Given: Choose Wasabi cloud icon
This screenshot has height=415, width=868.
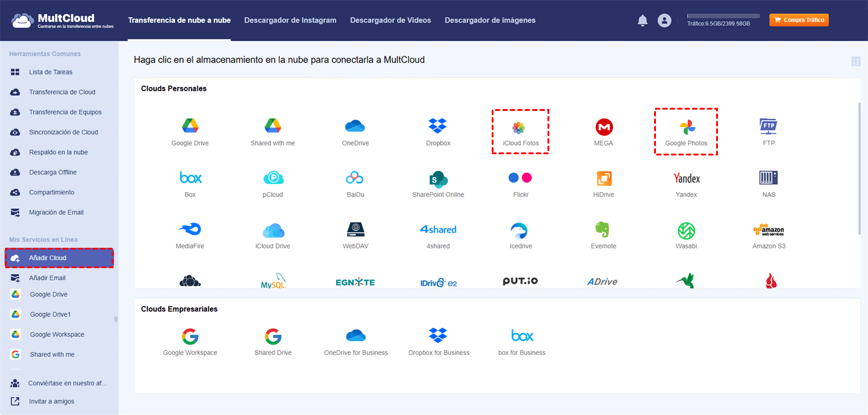Looking at the screenshot, I should point(686,230).
